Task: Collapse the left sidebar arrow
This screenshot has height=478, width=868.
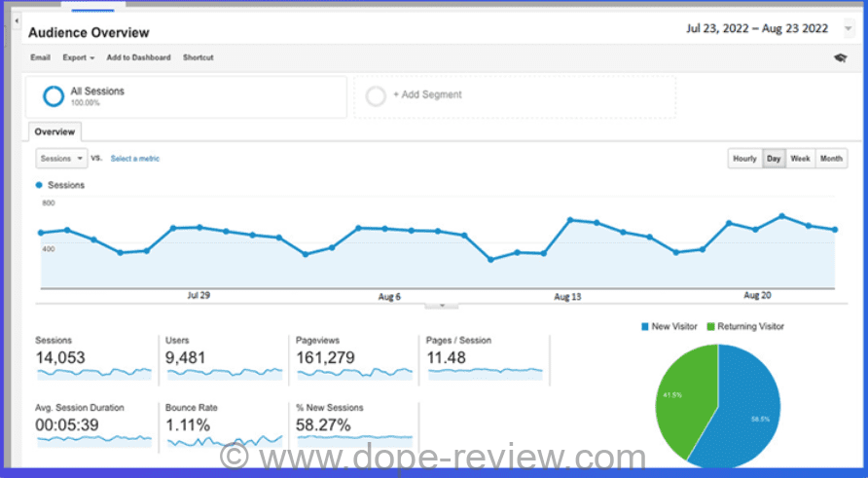Action: 17,19
